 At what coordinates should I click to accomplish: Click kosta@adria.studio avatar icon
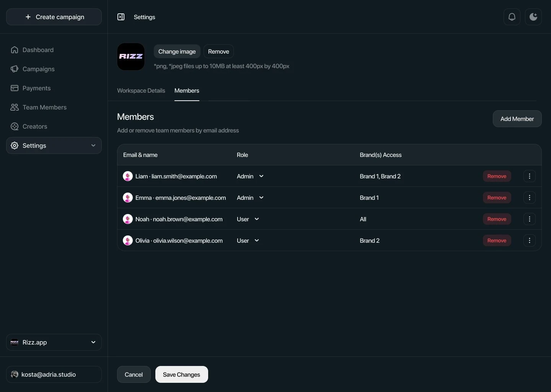point(15,374)
